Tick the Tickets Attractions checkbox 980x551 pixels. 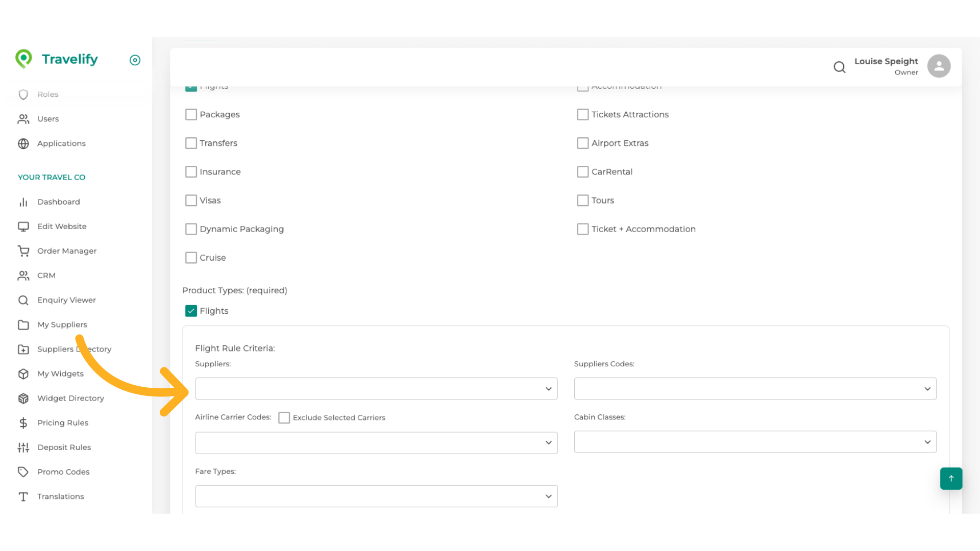pos(582,115)
